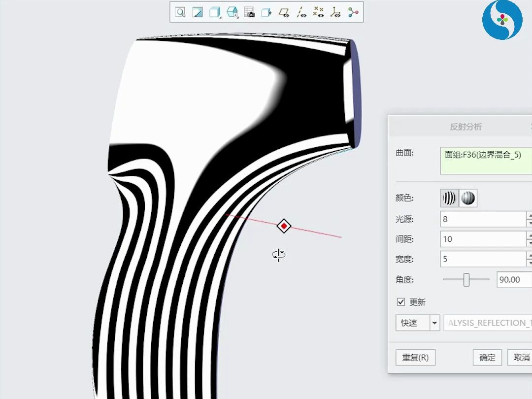Click the Perspective View box icon
The image size is (532, 399).
[x=266, y=12]
